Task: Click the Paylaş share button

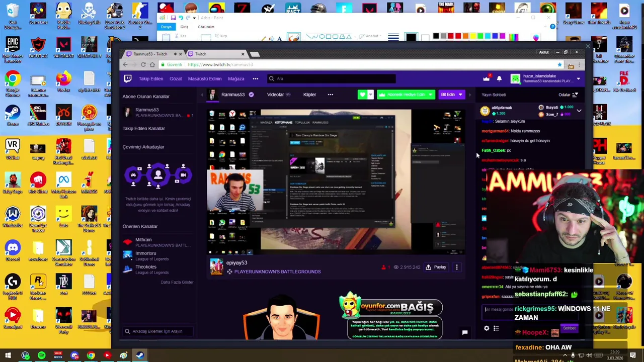Action: [x=436, y=267]
